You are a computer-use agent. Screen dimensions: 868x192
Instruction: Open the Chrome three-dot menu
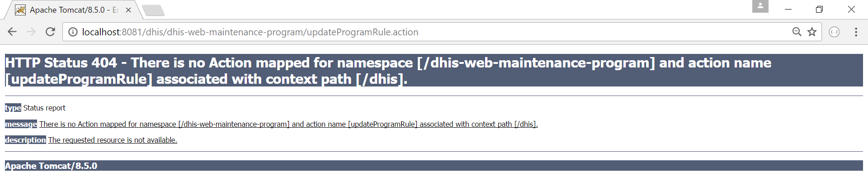[x=856, y=32]
